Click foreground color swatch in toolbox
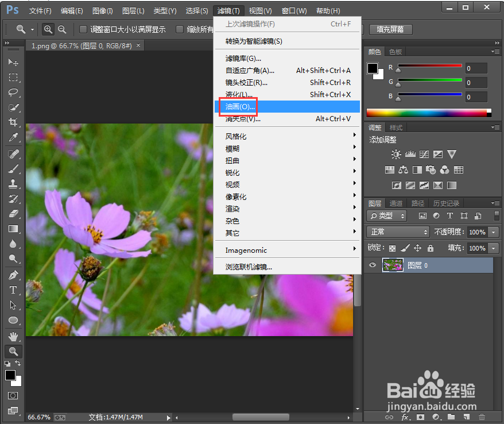 [10, 375]
